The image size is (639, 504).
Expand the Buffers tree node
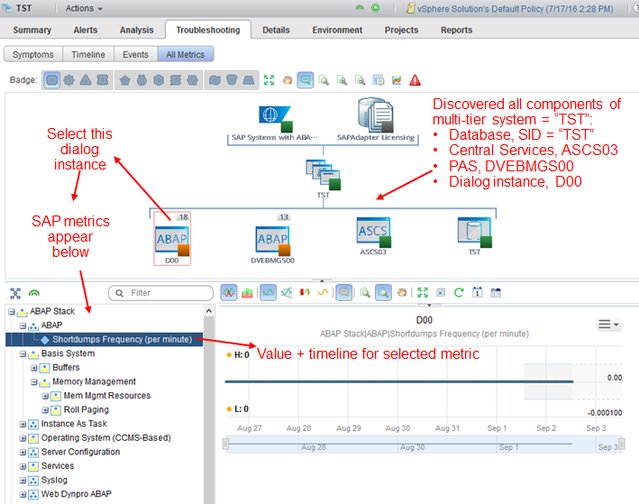[34, 368]
